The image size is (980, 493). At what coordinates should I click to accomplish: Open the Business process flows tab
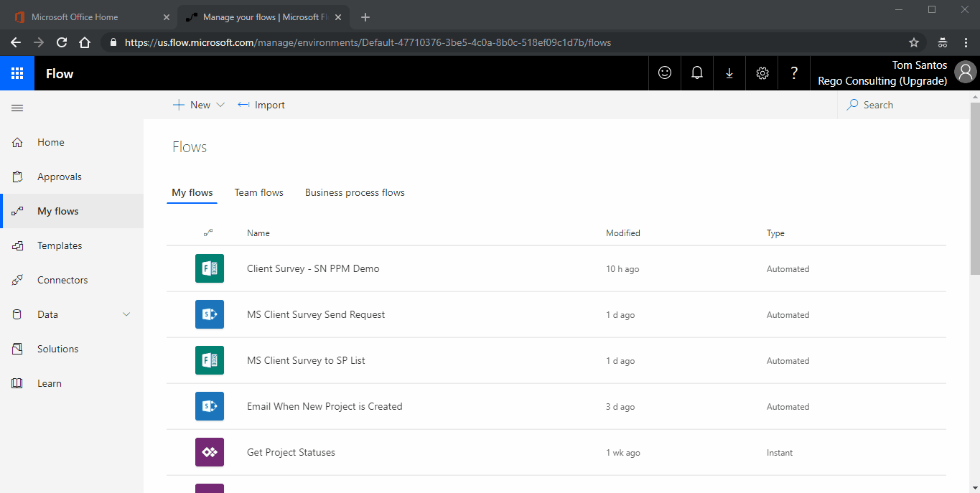point(355,192)
